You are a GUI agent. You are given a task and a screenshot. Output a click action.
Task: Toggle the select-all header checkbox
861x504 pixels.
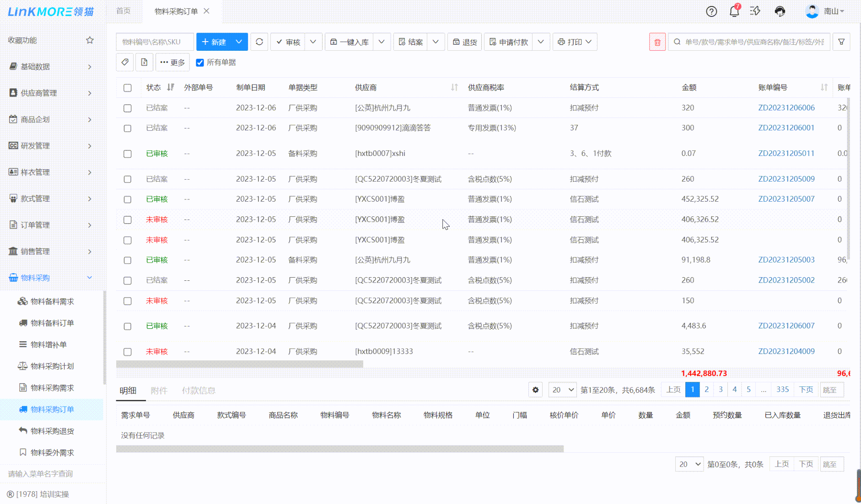pyautogui.click(x=128, y=88)
